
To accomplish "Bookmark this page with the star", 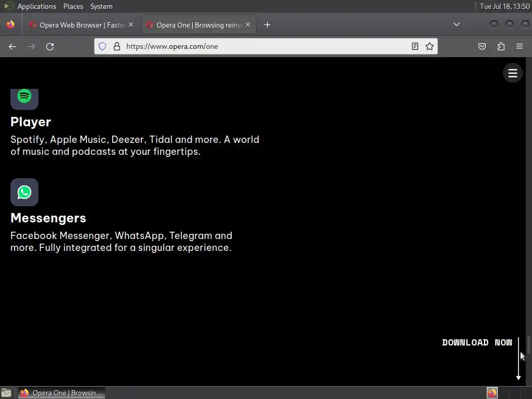I will pyautogui.click(x=430, y=46).
